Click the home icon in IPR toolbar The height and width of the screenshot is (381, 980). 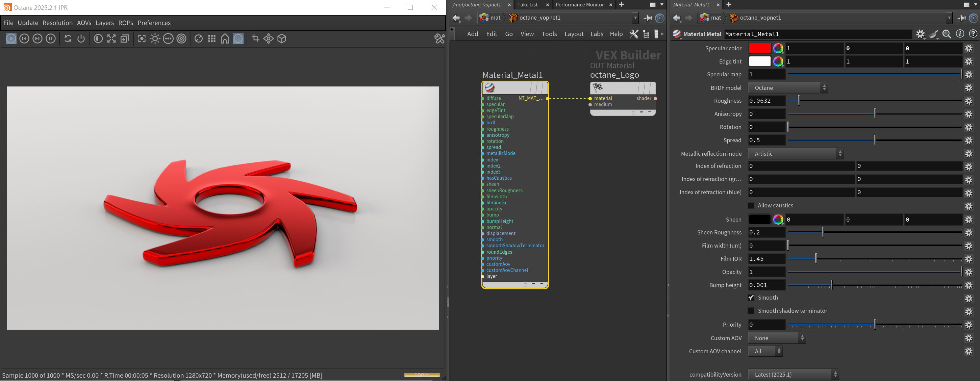[x=225, y=39]
